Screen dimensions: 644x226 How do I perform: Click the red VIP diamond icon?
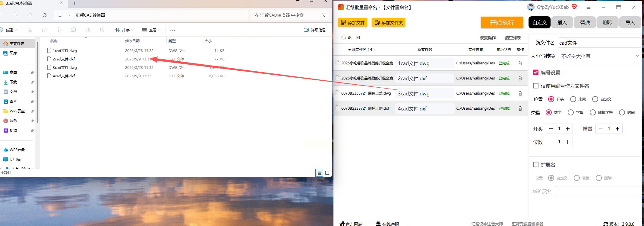coord(574,7)
